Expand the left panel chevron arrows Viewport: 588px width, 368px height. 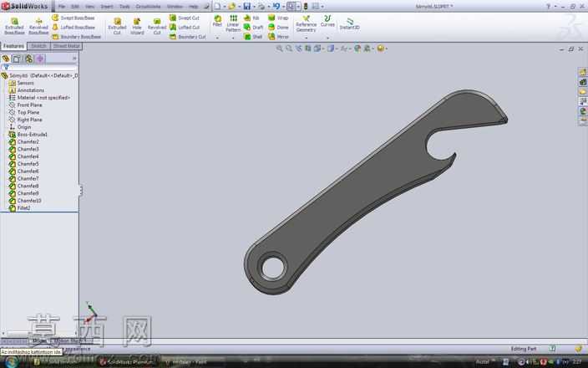[74, 59]
